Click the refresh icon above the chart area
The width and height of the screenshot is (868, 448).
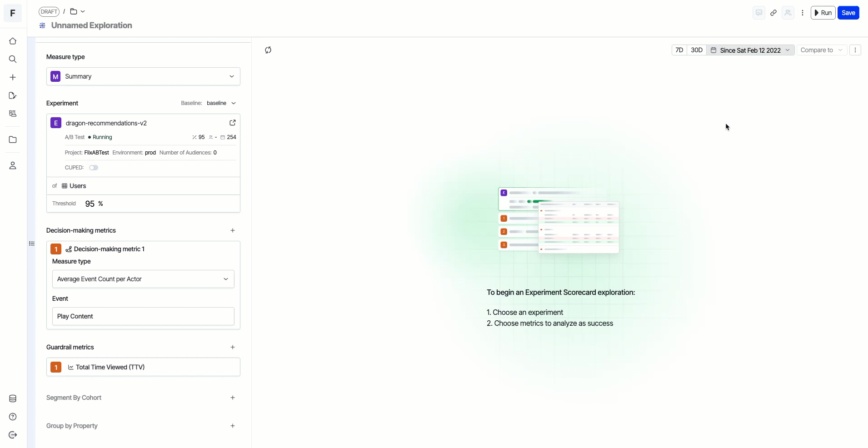click(x=268, y=50)
